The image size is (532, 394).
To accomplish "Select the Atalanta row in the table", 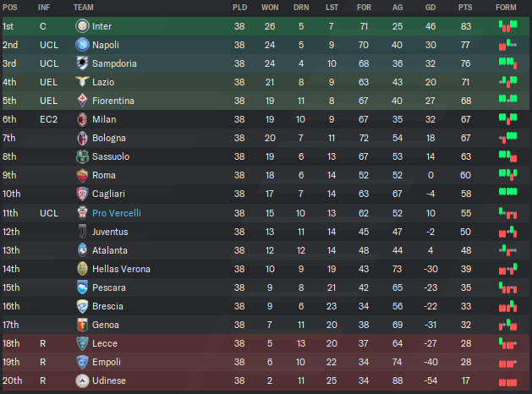I will 266,250.
